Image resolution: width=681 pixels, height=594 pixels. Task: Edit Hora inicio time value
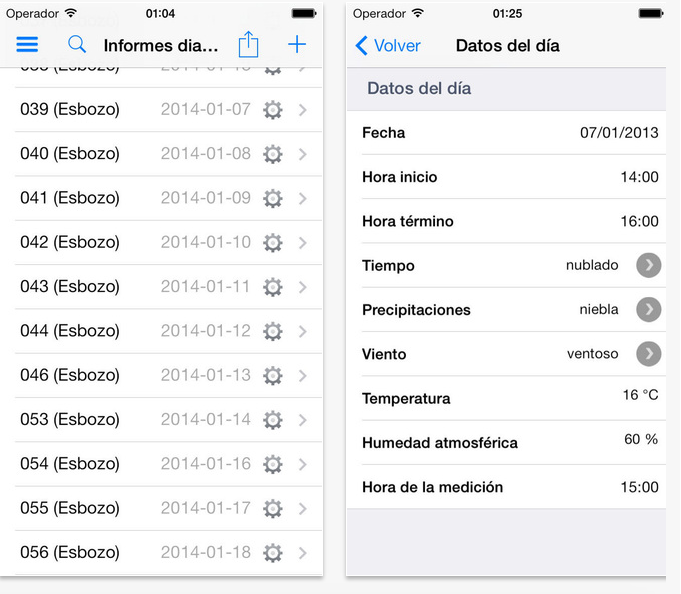[x=639, y=177]
